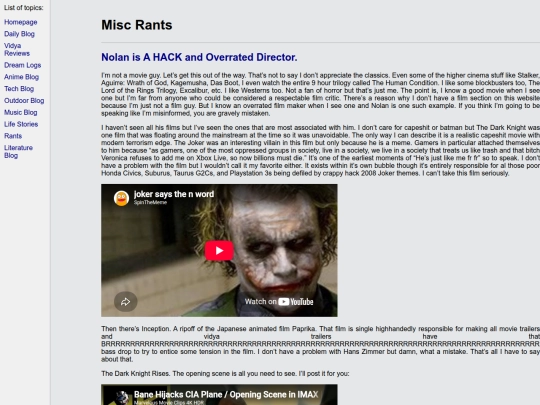Click share arrow icon on joker video
540x405 pixels.
[126, 302]
